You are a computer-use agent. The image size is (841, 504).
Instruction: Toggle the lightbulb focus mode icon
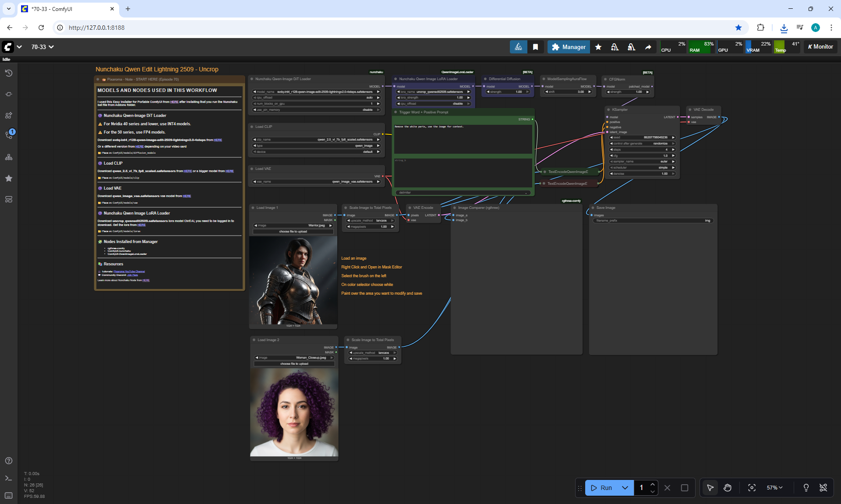pos(806,488)
